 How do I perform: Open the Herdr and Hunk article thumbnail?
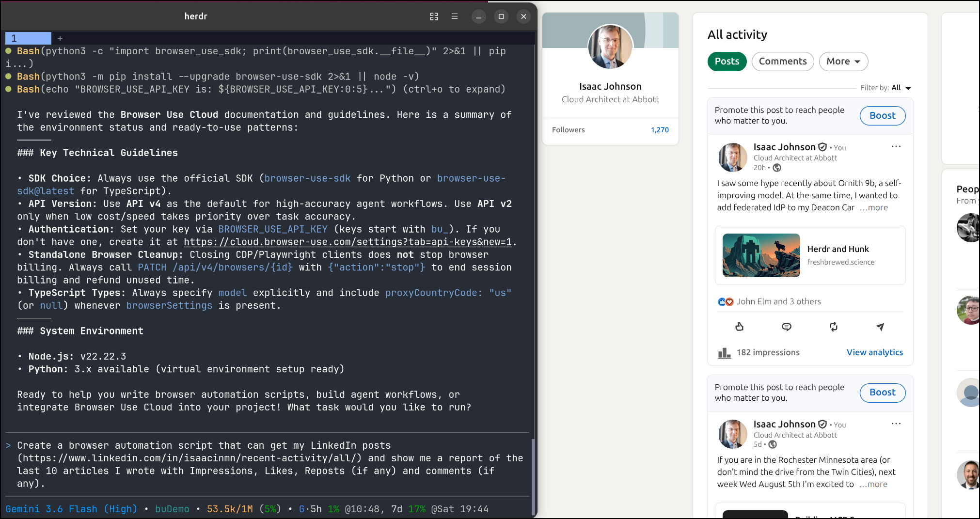click(x=761, y=255)
